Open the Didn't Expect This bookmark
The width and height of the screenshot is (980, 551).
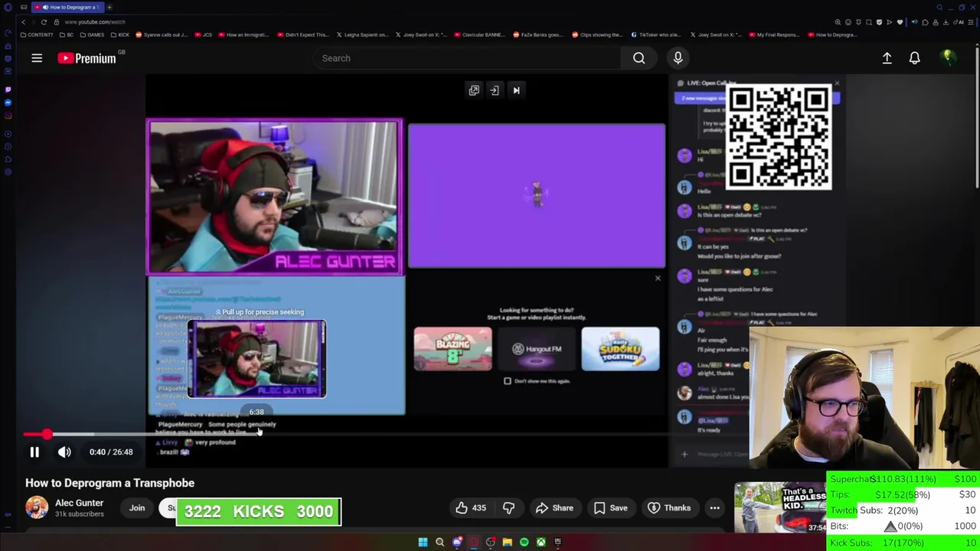pos(302,34)
